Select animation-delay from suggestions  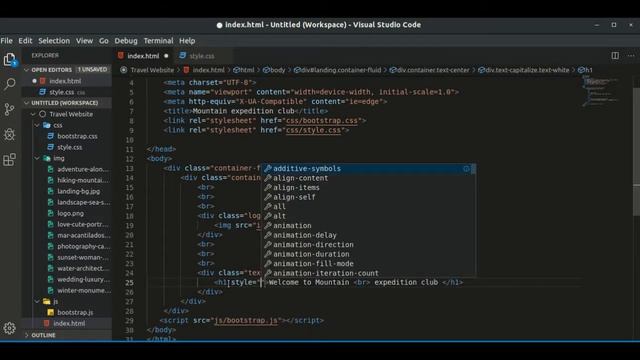coord(369,235)
